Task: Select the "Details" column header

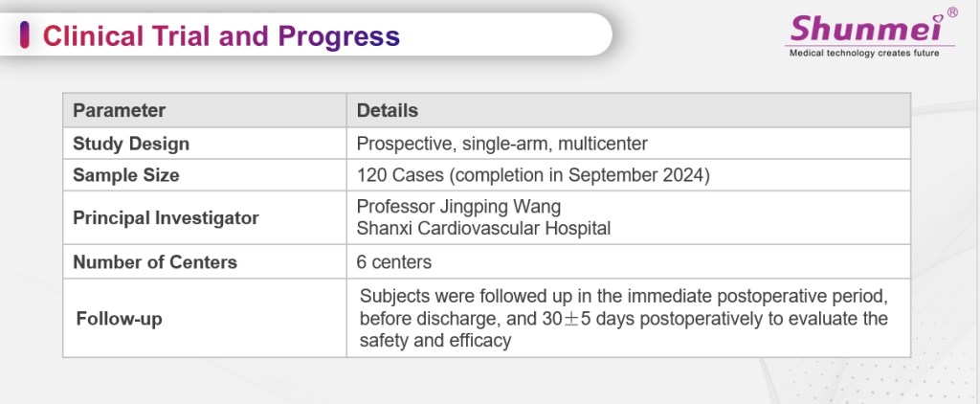Action: tap(388, 110)
